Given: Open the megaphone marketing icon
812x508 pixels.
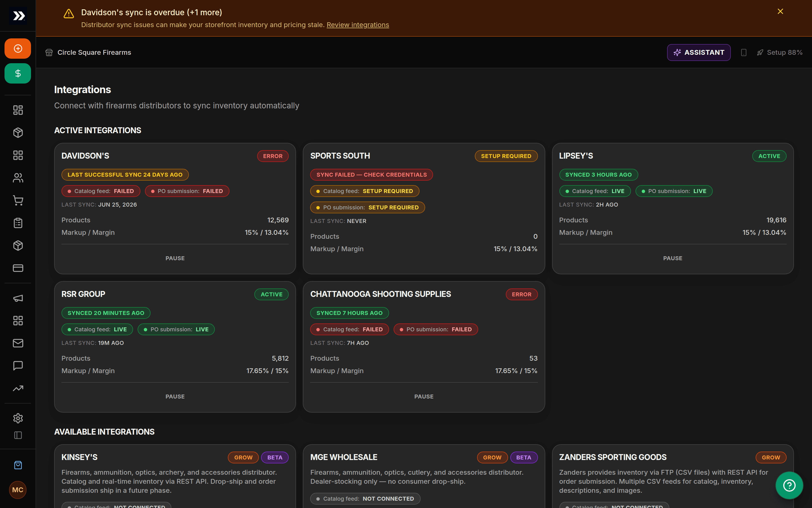Looking at the screenshot, I should coord(18,298).
